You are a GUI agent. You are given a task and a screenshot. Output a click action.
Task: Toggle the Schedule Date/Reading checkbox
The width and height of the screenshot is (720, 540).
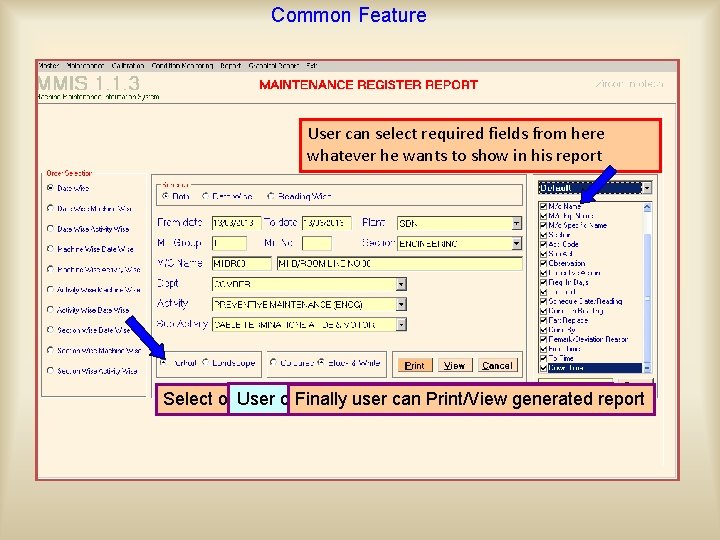click(x=544, y=301)
